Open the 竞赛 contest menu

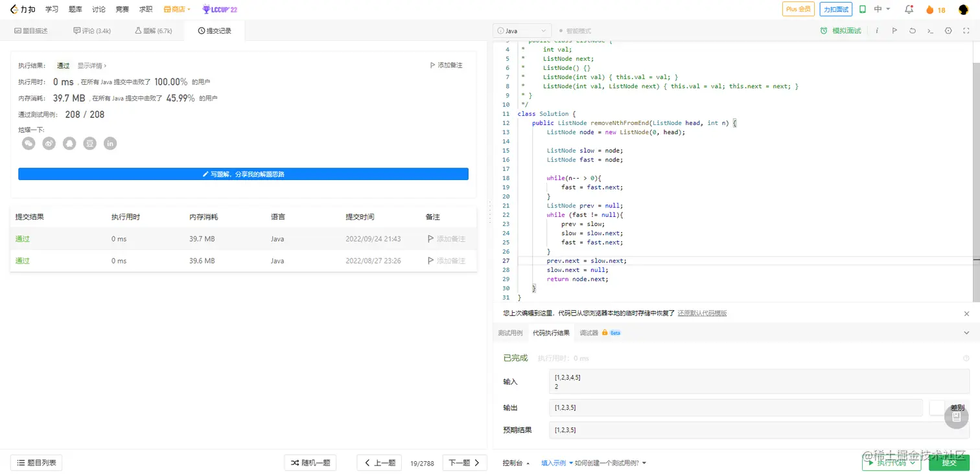click(x=122, y=10)
